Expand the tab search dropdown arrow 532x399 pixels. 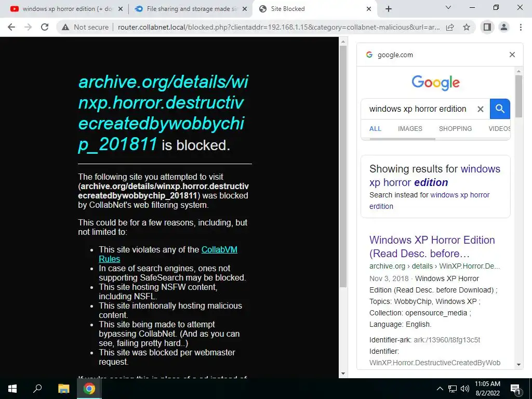[448, 7]
